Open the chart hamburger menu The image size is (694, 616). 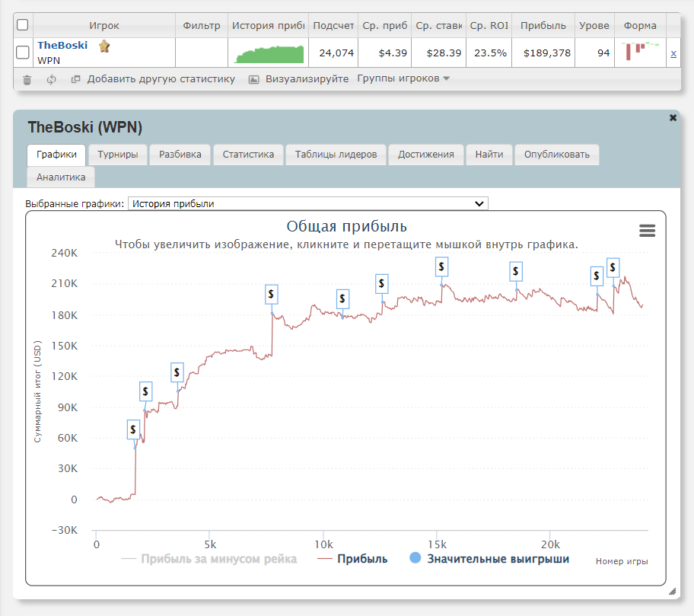(647, 231)
